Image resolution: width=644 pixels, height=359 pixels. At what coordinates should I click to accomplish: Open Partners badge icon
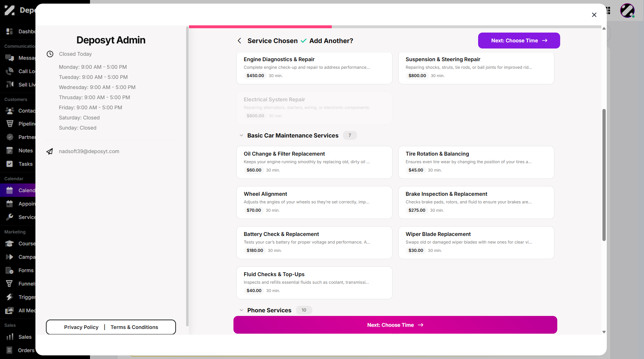[10, 137]
